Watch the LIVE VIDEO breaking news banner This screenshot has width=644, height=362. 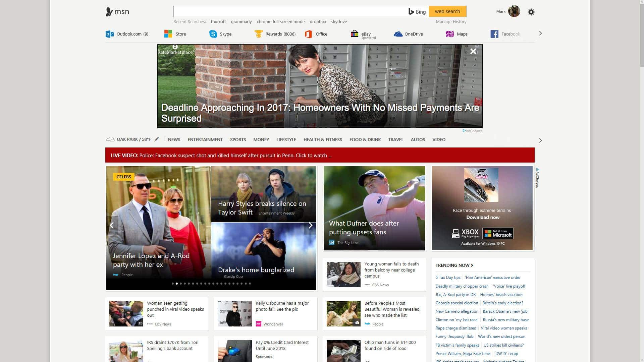tap(320, 155)
